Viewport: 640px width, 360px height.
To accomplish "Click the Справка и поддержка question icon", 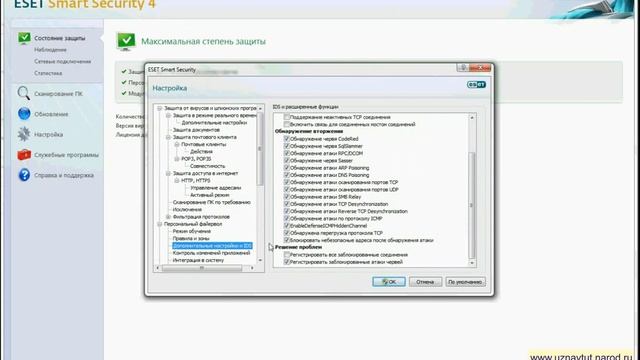I will tap(24, 175).
